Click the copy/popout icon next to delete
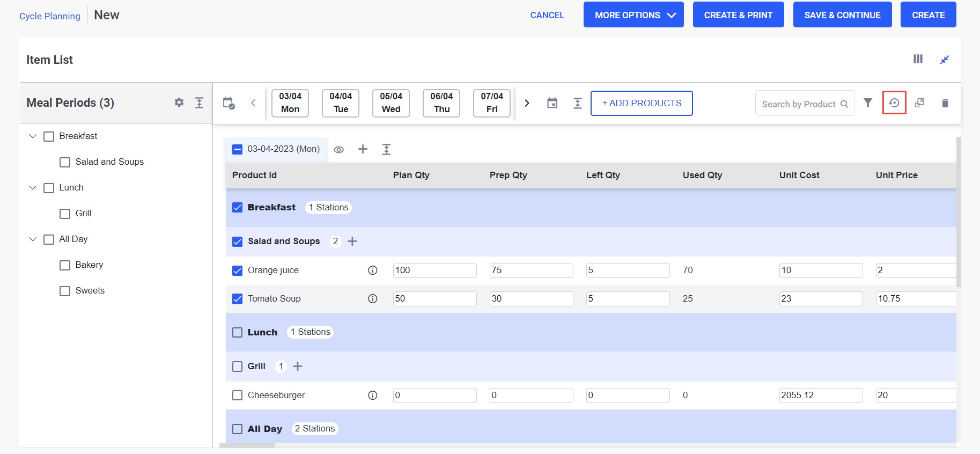This screenshot has height=454, width=980. [919, 102]
